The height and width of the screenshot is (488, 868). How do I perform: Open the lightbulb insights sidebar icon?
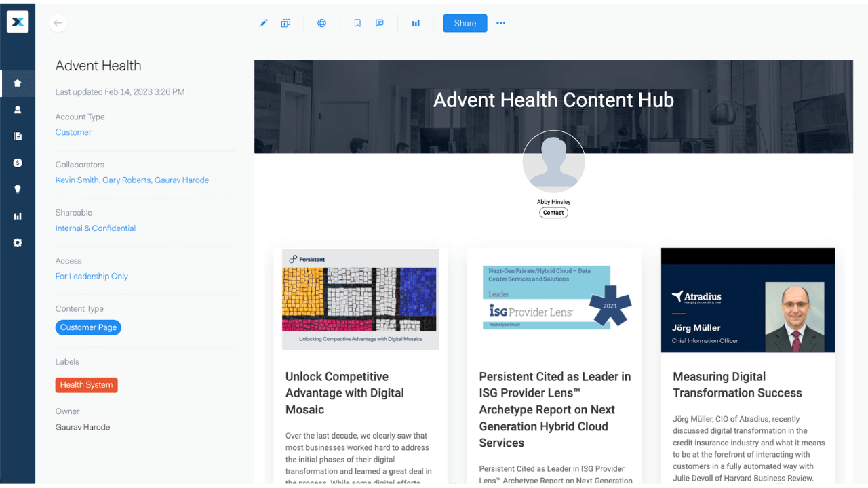click(18, 190)
